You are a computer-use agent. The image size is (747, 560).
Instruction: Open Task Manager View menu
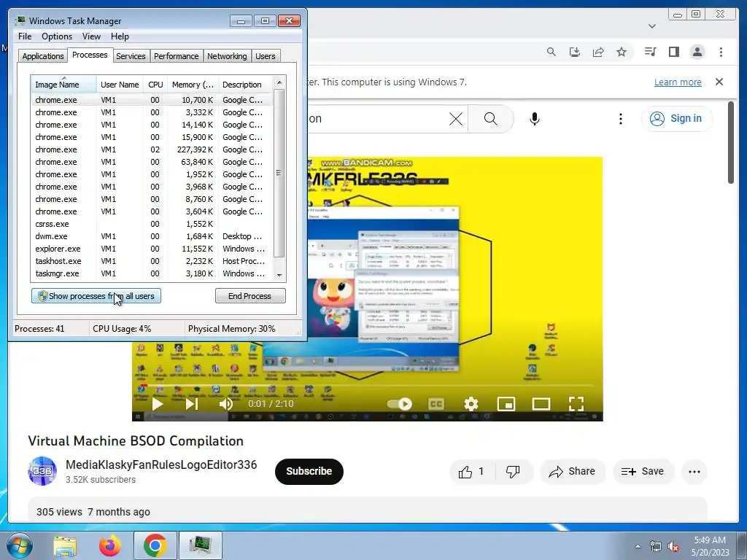point(91,36)
